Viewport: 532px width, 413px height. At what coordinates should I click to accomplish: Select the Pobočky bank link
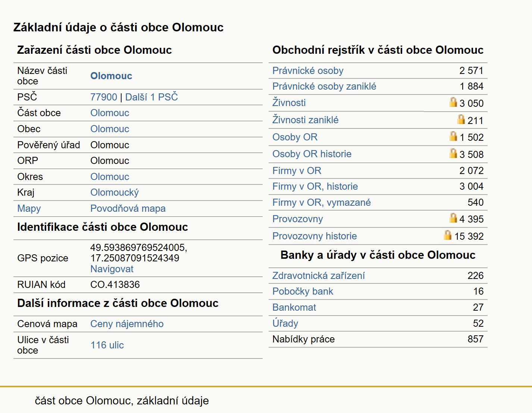click(303, 291)
